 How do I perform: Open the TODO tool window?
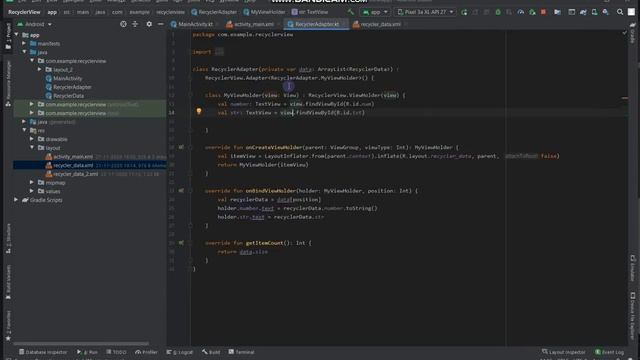(x=116, y=352)
